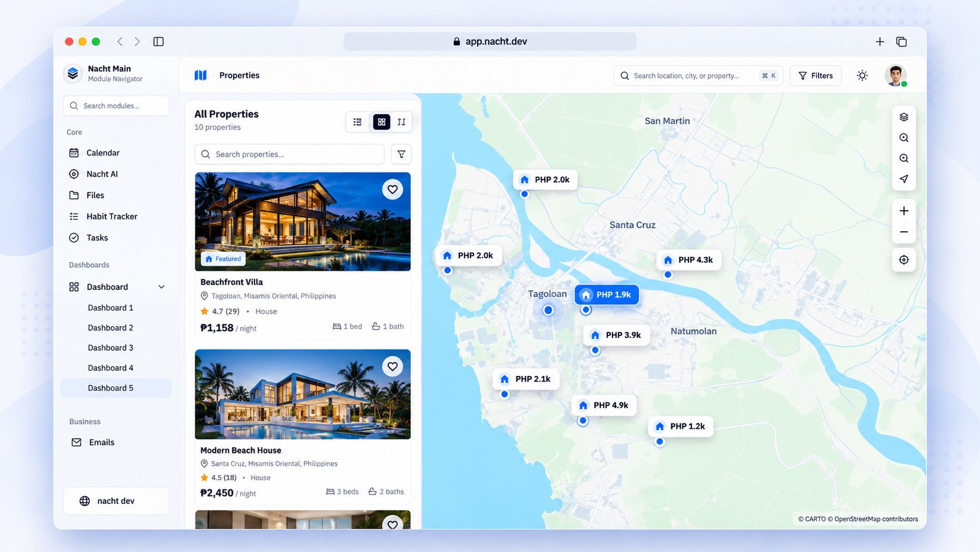Favorite the Modern Beach House listing

pyautogui.click(x=393, y=367)
